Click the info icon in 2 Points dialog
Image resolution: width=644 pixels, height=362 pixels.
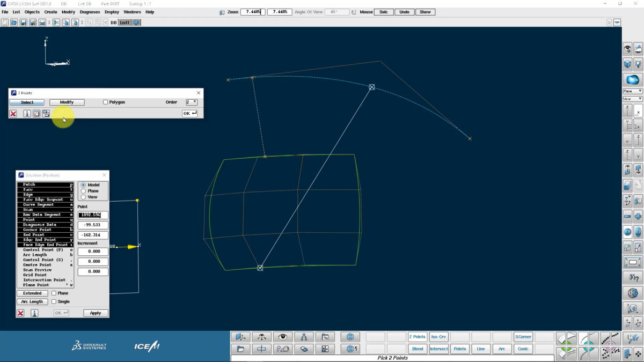tap(27, 114)
